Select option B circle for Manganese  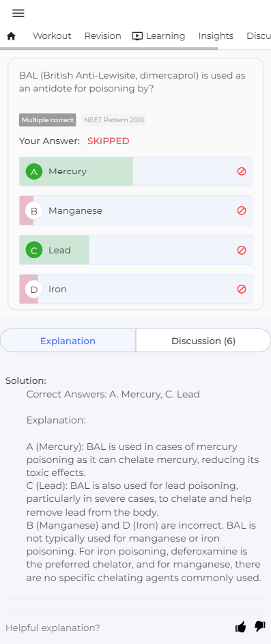pos(34,211)
